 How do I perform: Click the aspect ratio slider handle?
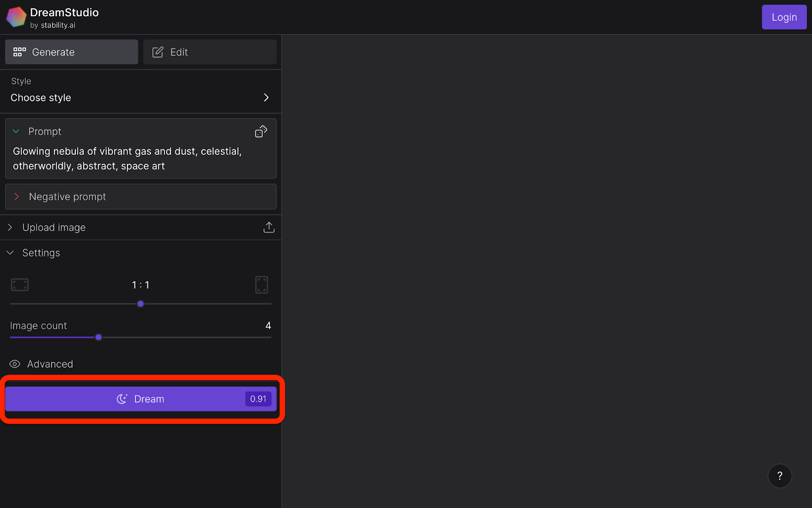(141, 304)
